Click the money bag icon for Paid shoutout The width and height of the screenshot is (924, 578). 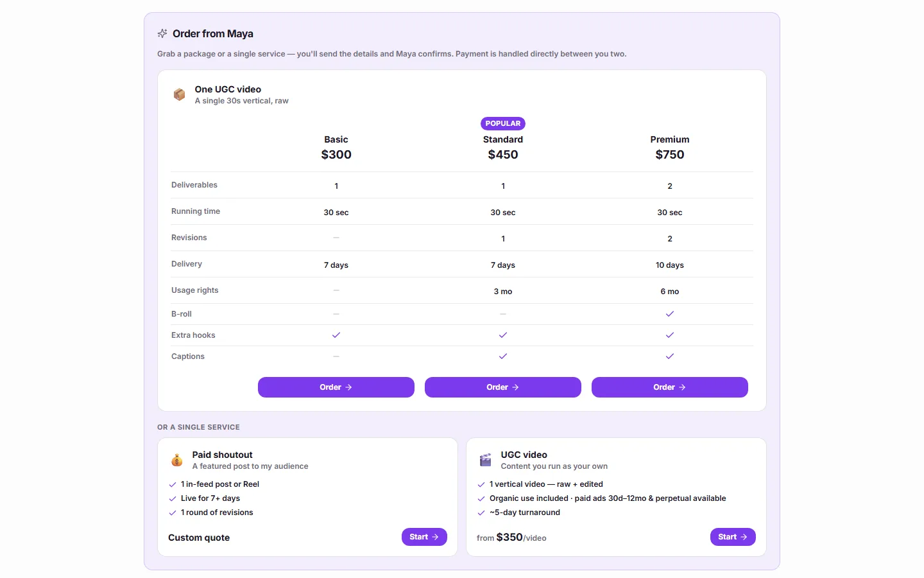tap(177, 460)
